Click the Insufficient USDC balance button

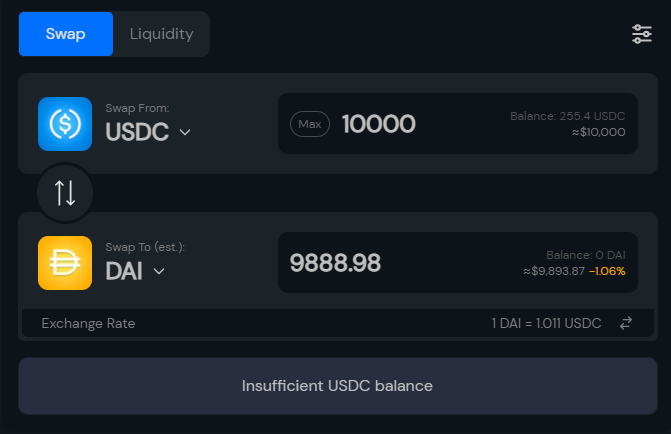(x=337, y=385)
